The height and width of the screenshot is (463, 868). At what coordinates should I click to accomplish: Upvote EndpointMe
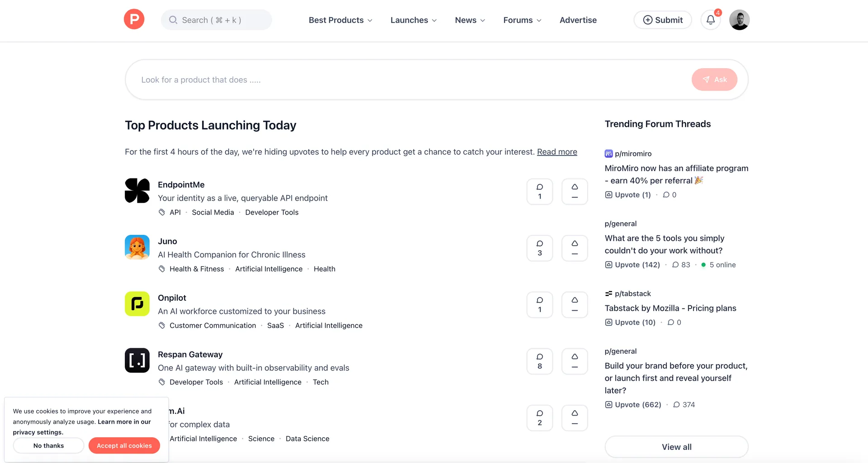(x=575, y=192)
